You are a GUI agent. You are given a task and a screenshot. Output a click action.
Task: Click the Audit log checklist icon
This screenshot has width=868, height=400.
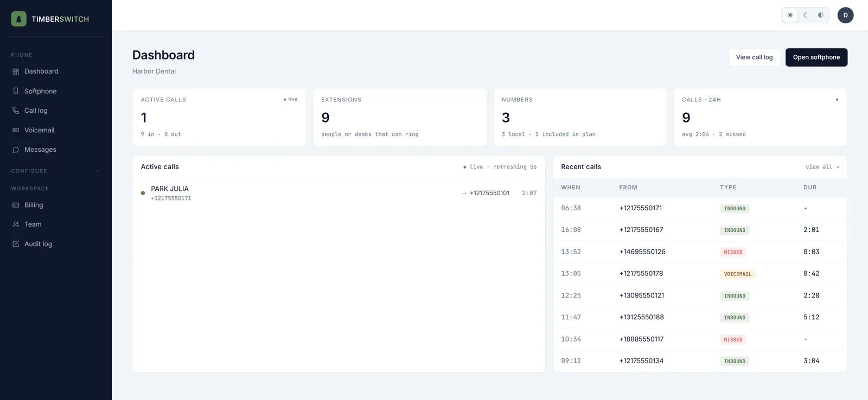(16, 244)
